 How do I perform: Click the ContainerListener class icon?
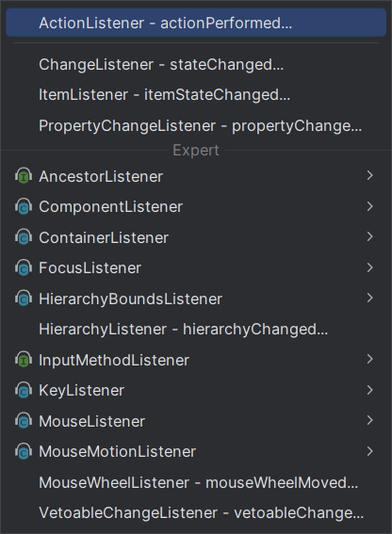click(x=24, y=237)
